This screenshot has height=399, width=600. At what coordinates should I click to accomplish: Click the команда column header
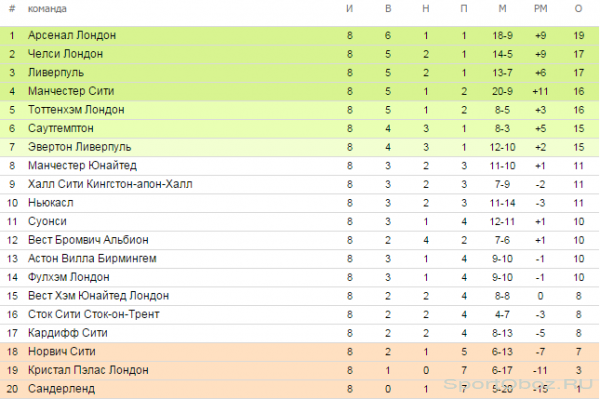[x=47, y=8]
